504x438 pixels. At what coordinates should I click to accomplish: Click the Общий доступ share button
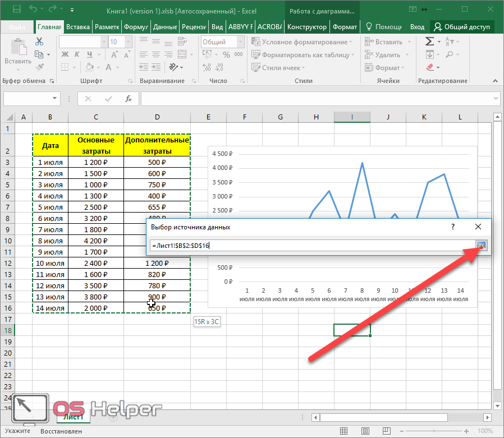[x=461, y=27]
